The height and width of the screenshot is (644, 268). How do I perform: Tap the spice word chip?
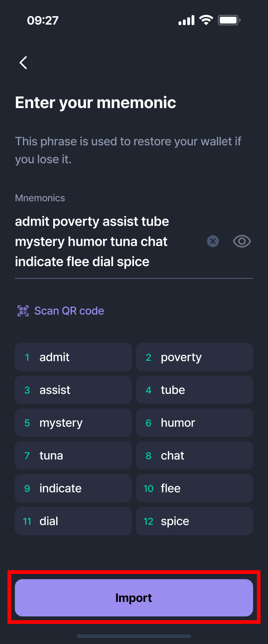click(x=195, y=521)
